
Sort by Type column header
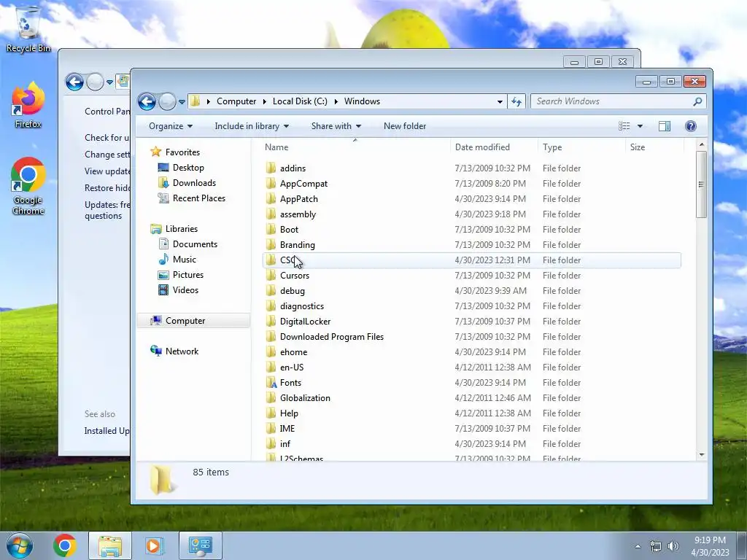click(x=581, y=147)
